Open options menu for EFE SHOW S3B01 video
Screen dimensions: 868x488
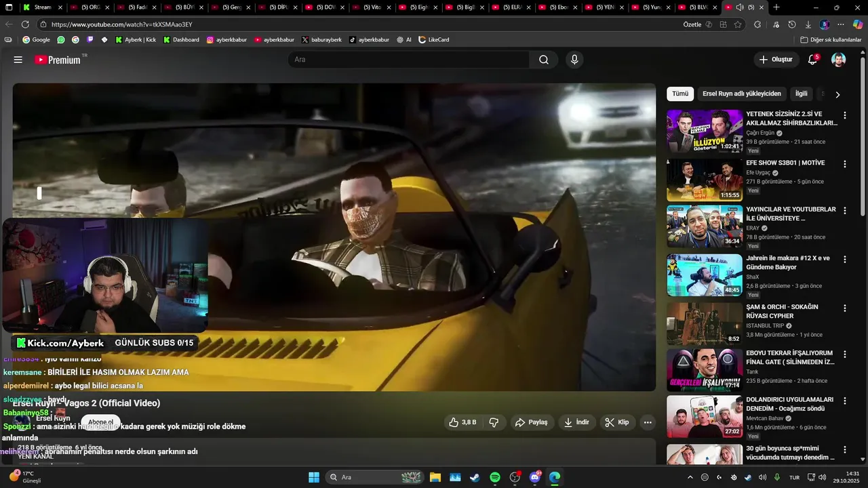point(845,164)
